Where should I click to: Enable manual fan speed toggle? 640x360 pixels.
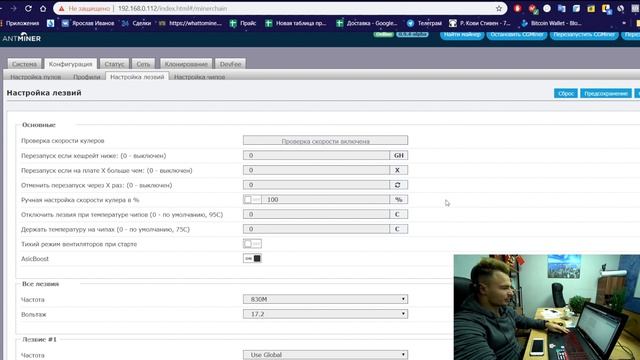252,200
